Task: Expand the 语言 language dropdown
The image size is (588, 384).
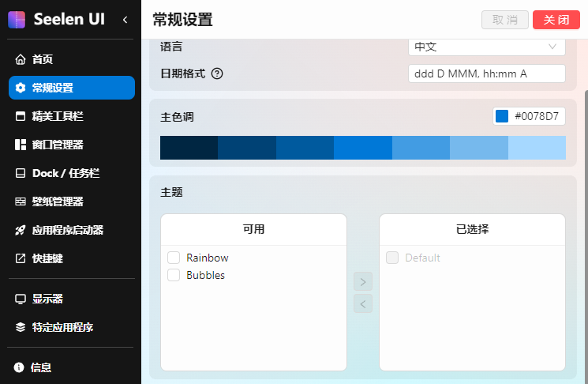Action: coord(486,47)
